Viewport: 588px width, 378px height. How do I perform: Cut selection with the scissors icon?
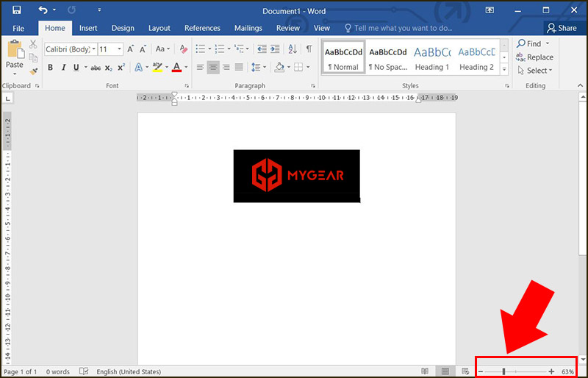(x=33, y=44)
